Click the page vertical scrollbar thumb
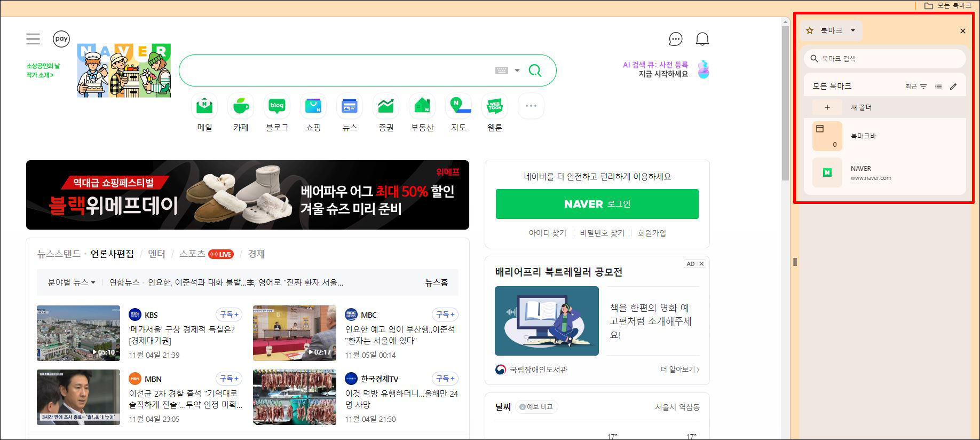The width and height of the screenshot is (980, 440). 785,103
